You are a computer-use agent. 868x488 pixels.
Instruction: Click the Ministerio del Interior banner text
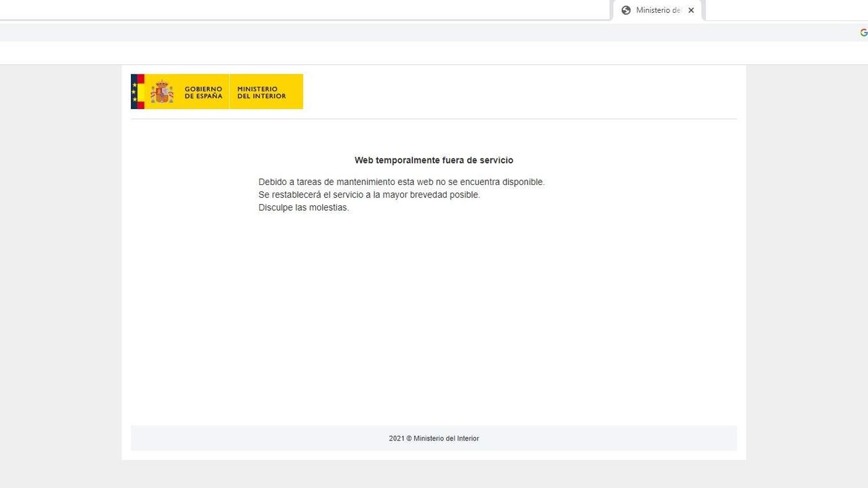pos(262,93)
